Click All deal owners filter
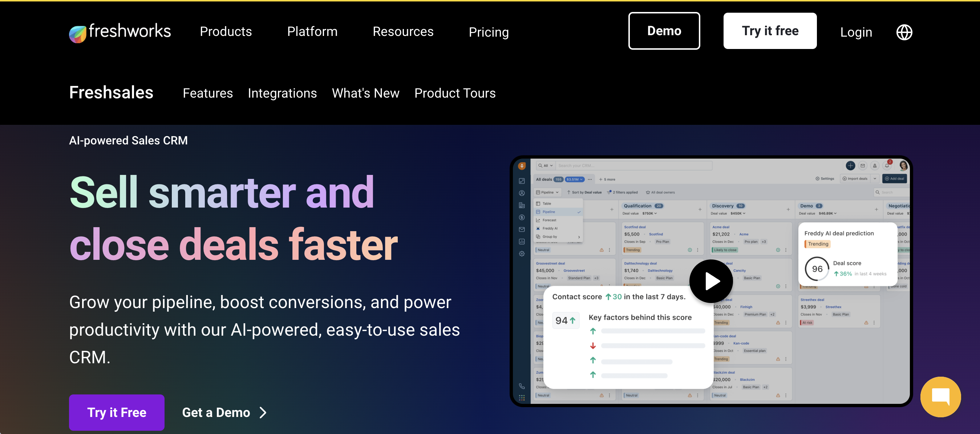This screenshot has height=434, width=980. [660, 192]
